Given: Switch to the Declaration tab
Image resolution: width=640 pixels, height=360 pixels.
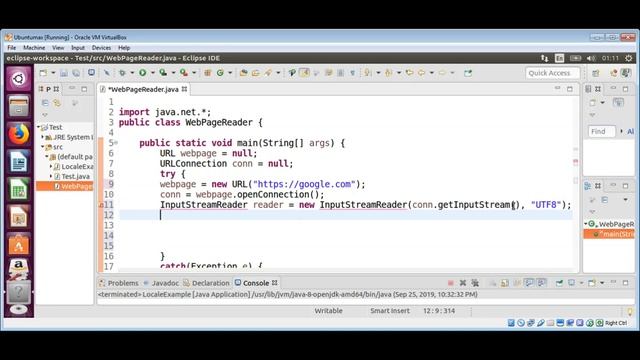Looking at the screenshot, I should pos(207,283).
